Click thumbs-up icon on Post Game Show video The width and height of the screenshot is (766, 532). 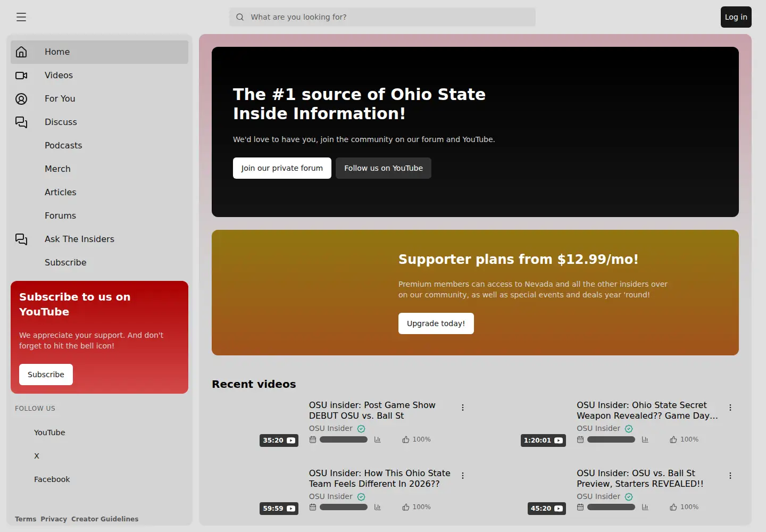(x=406, y=439)
